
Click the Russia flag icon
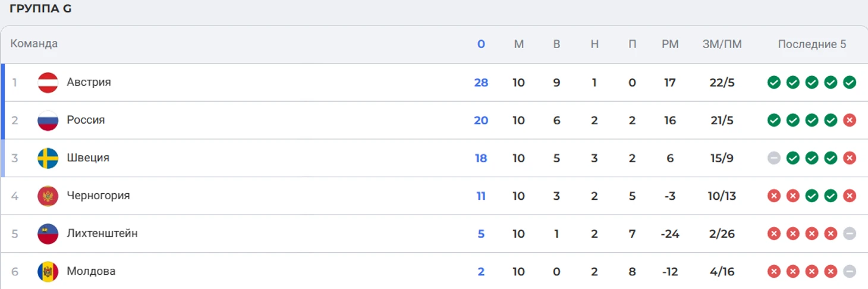pos(48,121)
